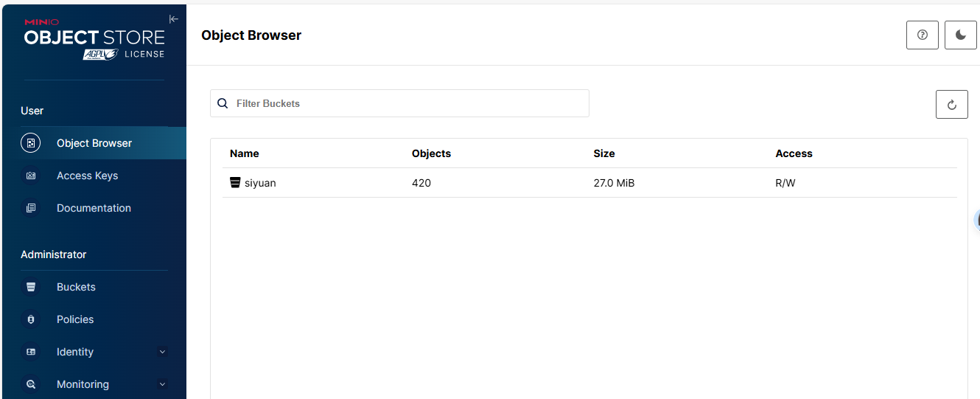Expand the Identity menu chevron
The image size is (980, 399).
(163, 352)
